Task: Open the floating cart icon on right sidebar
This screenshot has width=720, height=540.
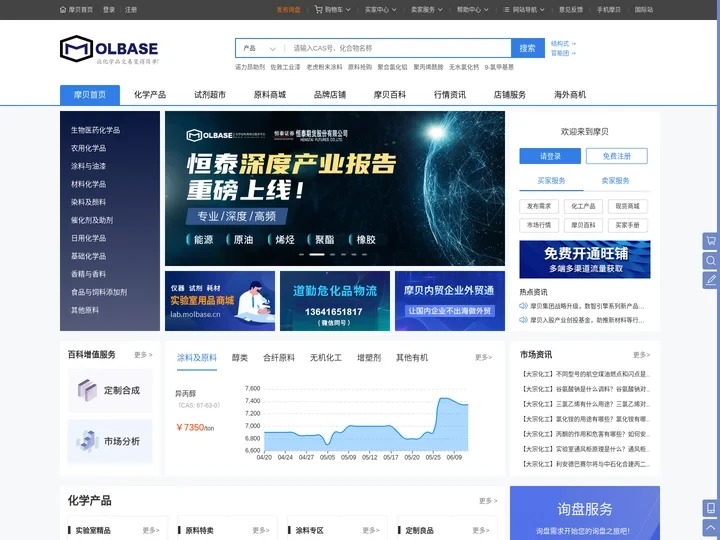Action: coord(711,241)
